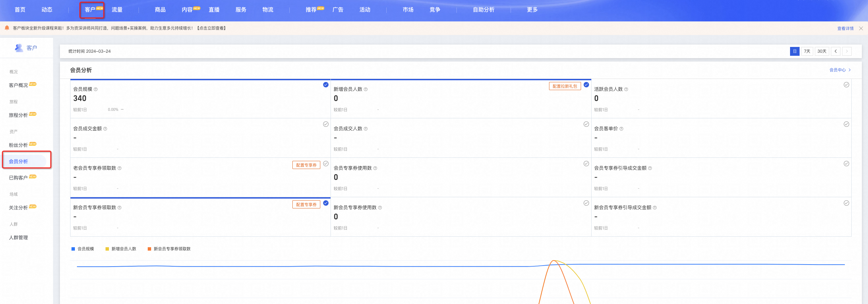Open the 服务 top navigation tab
The image size is (868, 304).
pos(241,10)
